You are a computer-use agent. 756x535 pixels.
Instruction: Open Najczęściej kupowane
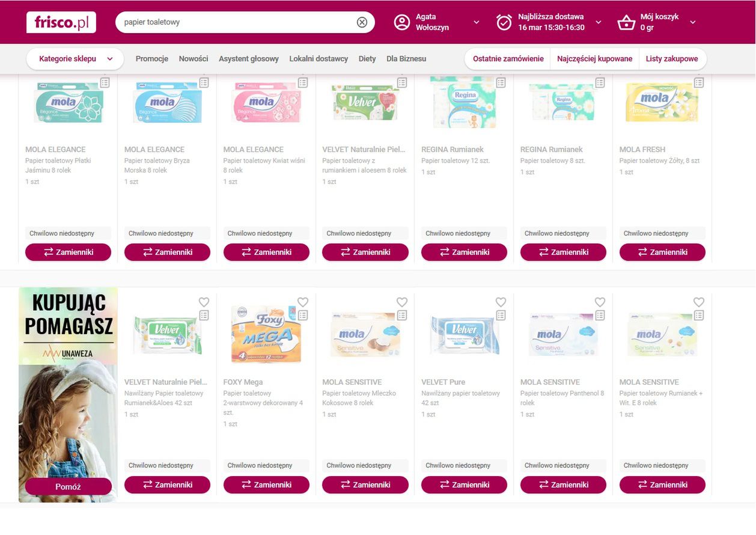(594, 59)
